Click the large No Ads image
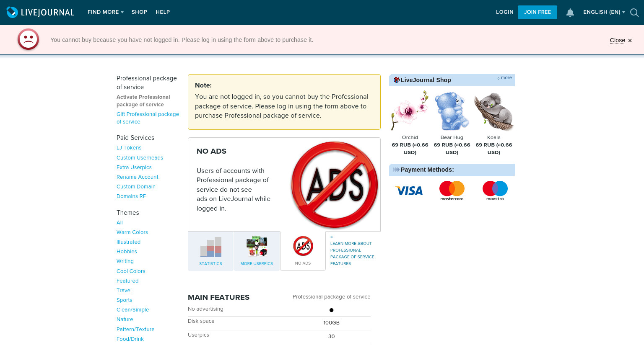 [334, 185]
